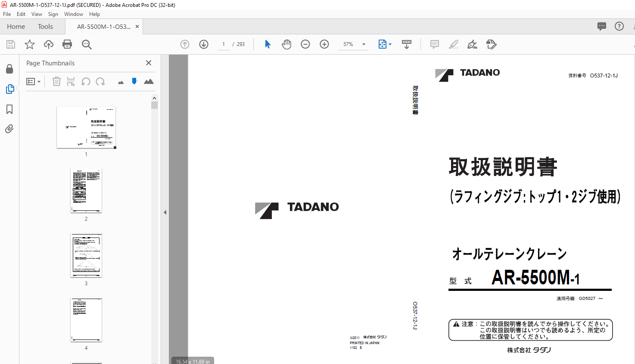Open the scrolling mode icon
Screen dimensions: 635x364
click(407, 44)
